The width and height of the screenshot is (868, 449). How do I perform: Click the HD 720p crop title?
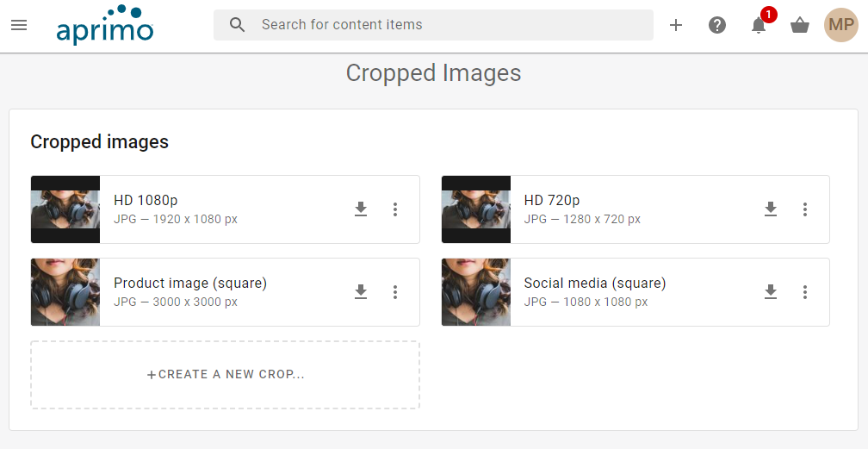click(552, 201)
